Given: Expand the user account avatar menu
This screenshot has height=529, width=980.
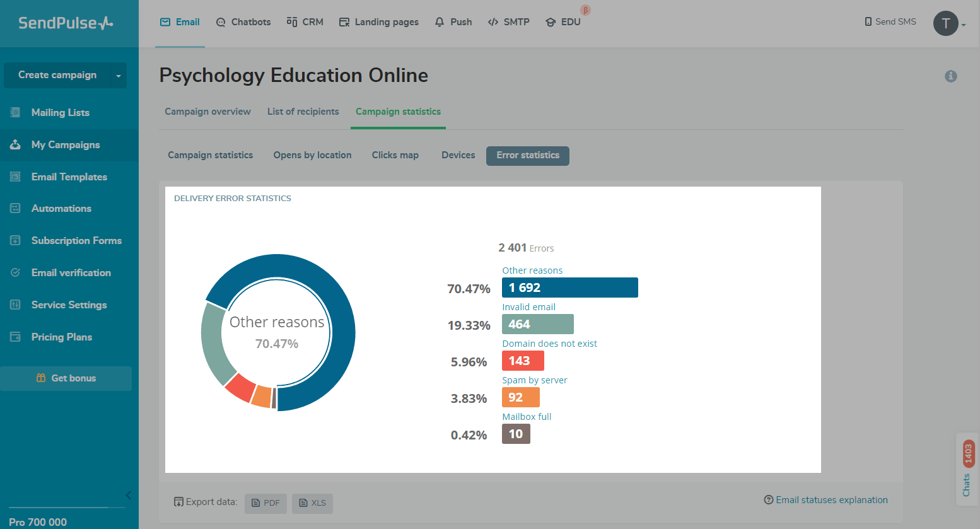Looking at the screenshot, I should (948, 24).
